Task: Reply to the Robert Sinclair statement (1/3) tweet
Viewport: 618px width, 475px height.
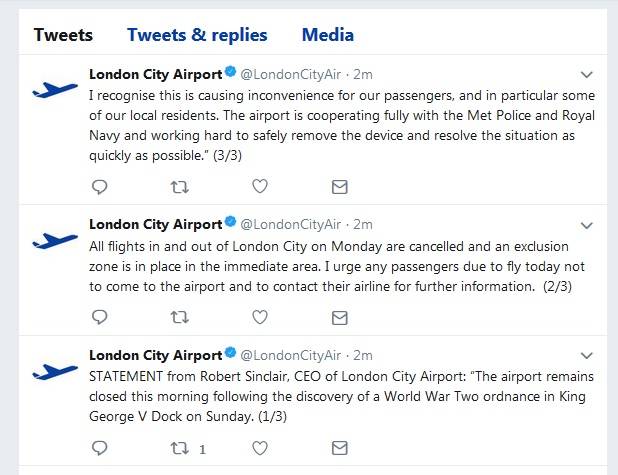Action: point(99,448)
